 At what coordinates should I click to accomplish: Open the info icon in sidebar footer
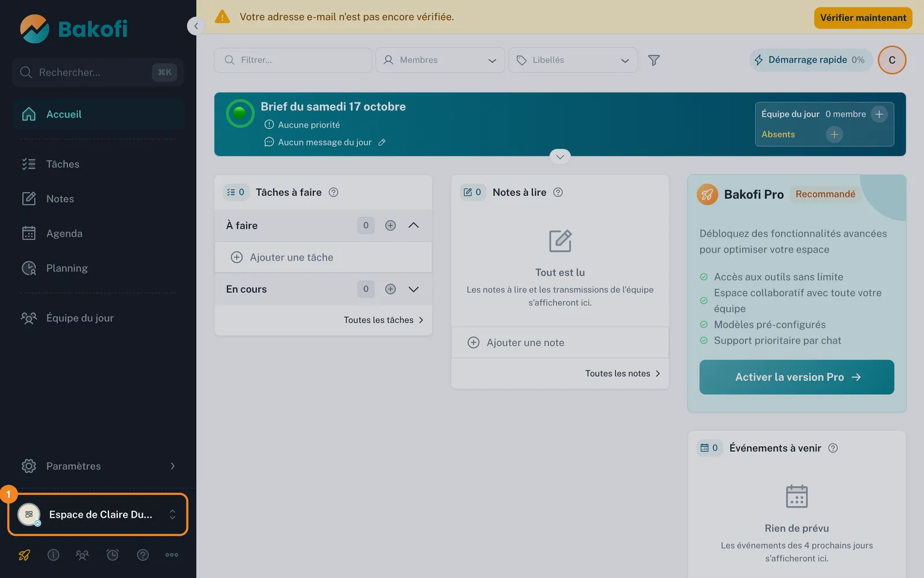pyautogui.click(x=53, y=555)
